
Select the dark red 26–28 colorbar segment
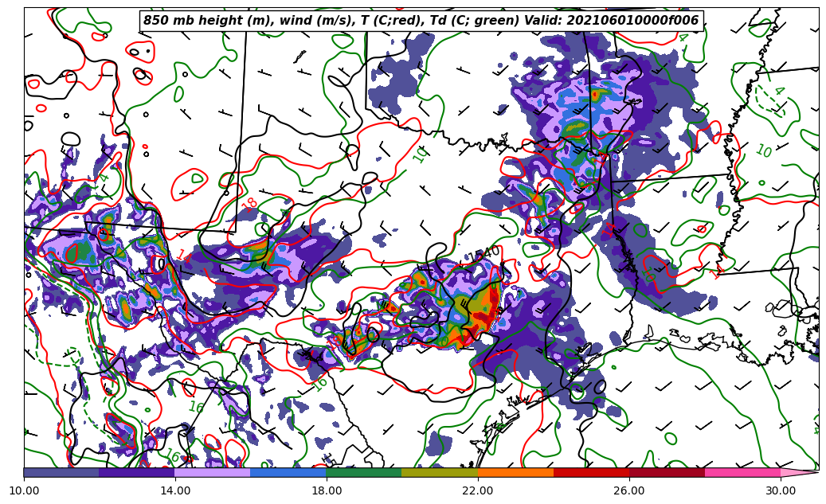click(x=667, y=472)
